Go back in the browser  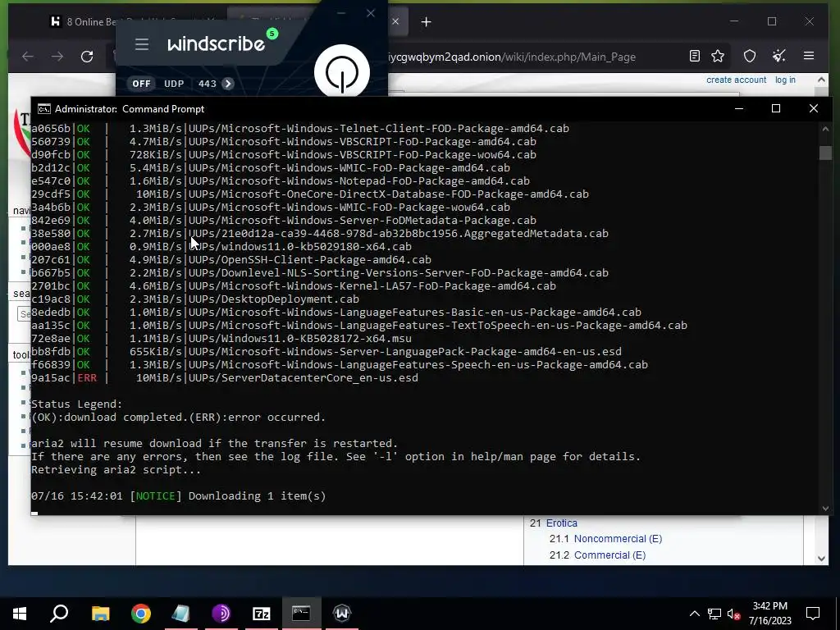click(27, 57)
